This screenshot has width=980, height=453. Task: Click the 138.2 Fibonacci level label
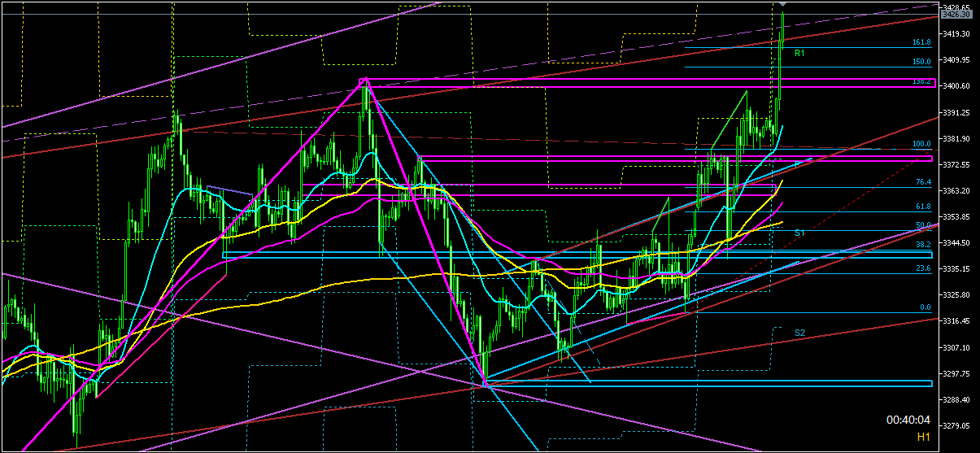click(x=921, y=81)
